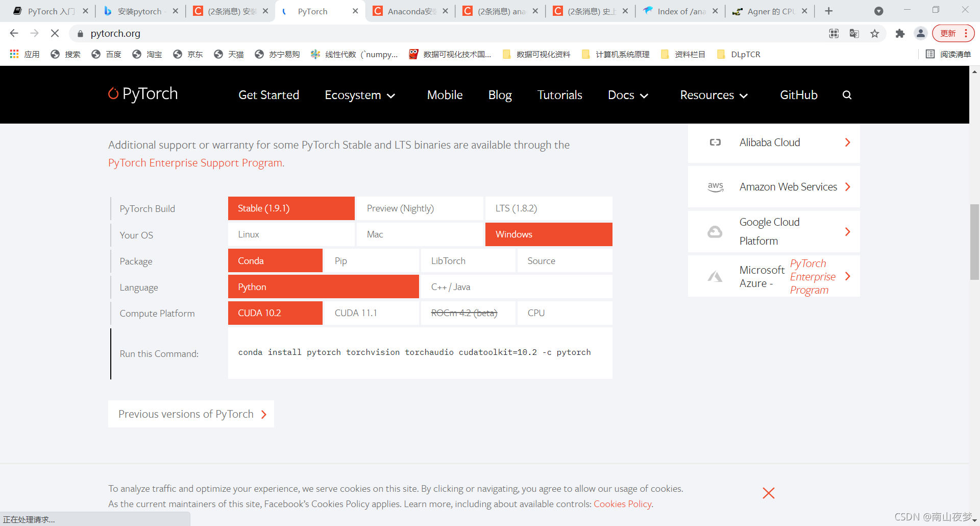Close the 'Index of /ana' tab
The width and height of the screenshot is (980, 526).
tap(715, 11)
